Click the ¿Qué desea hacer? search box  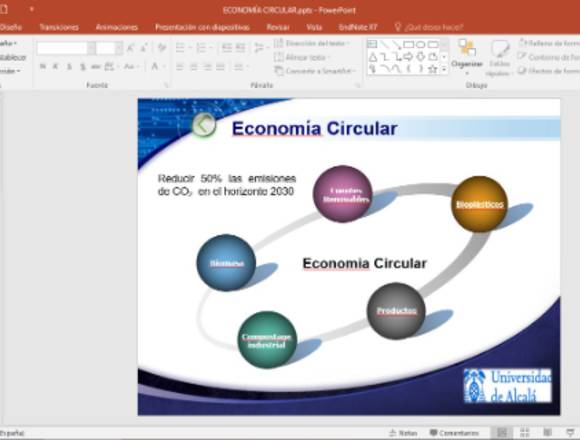click(429, 27)
